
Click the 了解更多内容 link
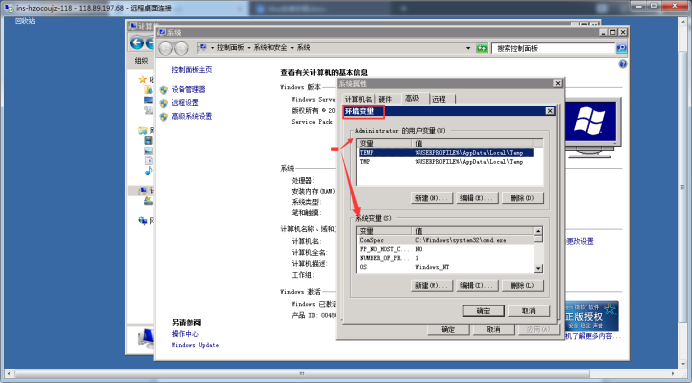(x=593, y=336)
